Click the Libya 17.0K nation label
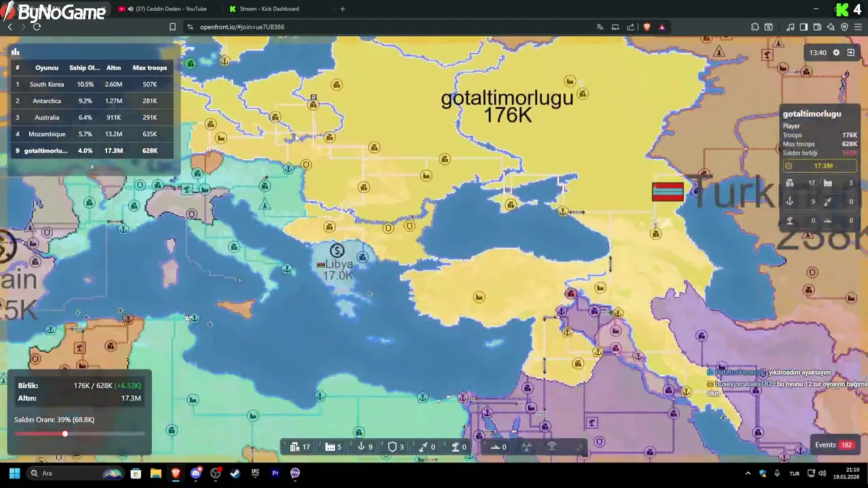 (x=338, y=270)
